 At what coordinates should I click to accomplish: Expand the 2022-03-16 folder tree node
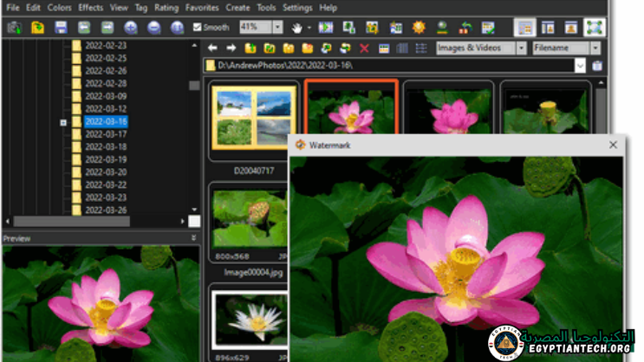(x=63, y=122)
